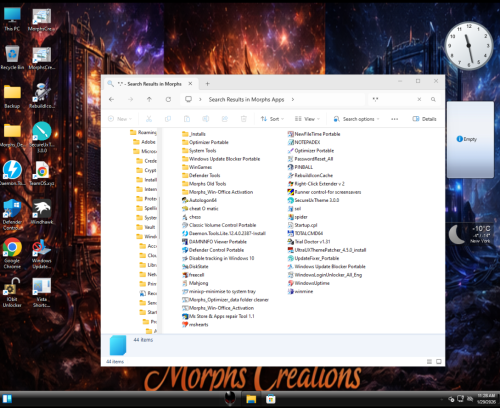Switch to large icons view in status bar
This screenshot has height=408, width=500.
[x=439, y=362]
